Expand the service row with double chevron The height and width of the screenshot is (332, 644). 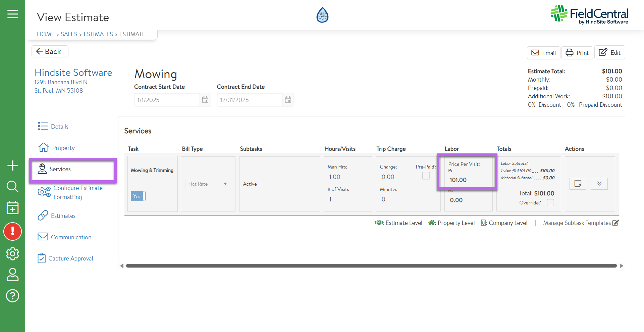pos(599,184)
